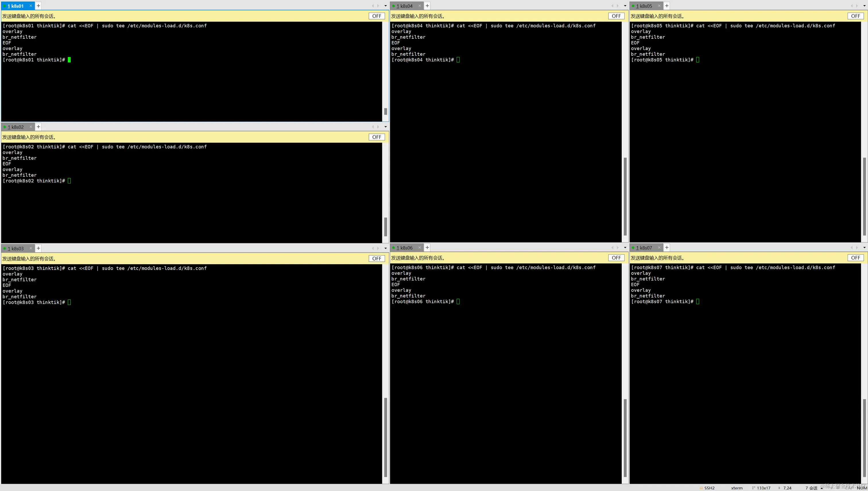Image resolution: width=868 pixels, height=491 pixels.
Task: Close the k8s06 session tab
Action: [x=419, y=248]
